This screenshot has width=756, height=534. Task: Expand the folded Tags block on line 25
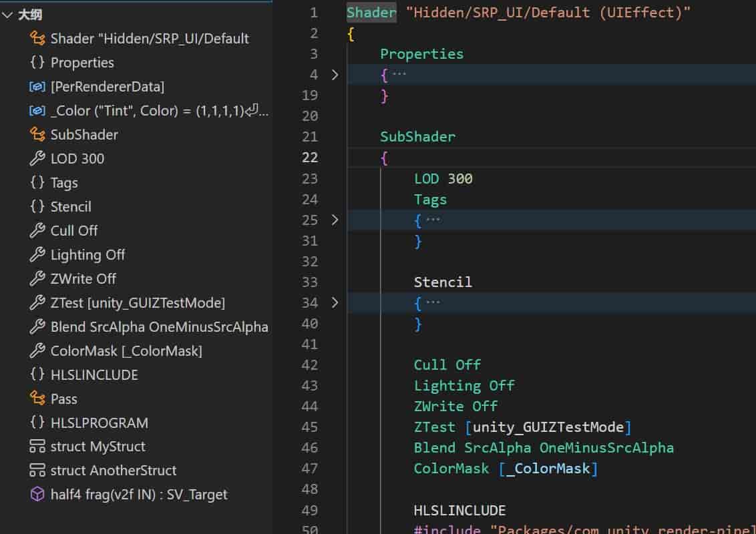(335, 220)
